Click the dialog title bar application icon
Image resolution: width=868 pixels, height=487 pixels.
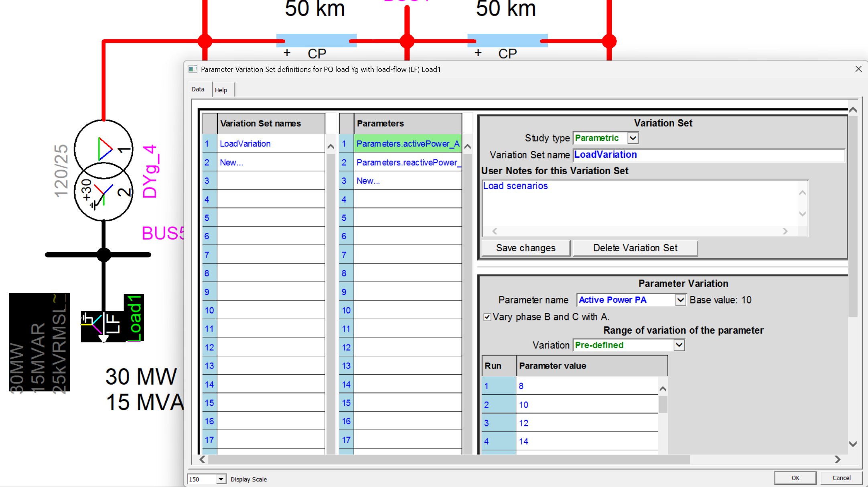(x=193, y=69)
